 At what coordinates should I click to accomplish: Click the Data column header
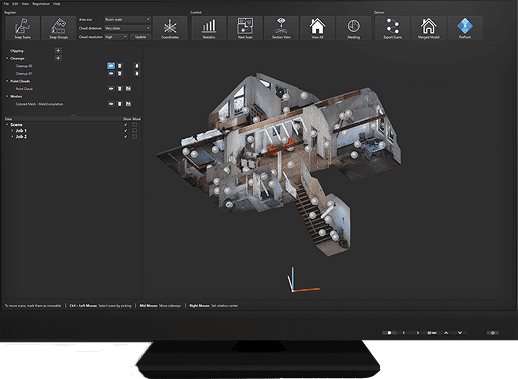(8, 119)
